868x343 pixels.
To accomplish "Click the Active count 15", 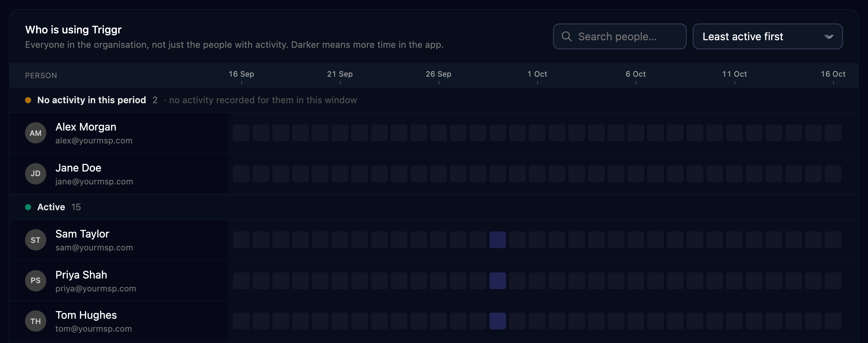I will coord(76,207).
